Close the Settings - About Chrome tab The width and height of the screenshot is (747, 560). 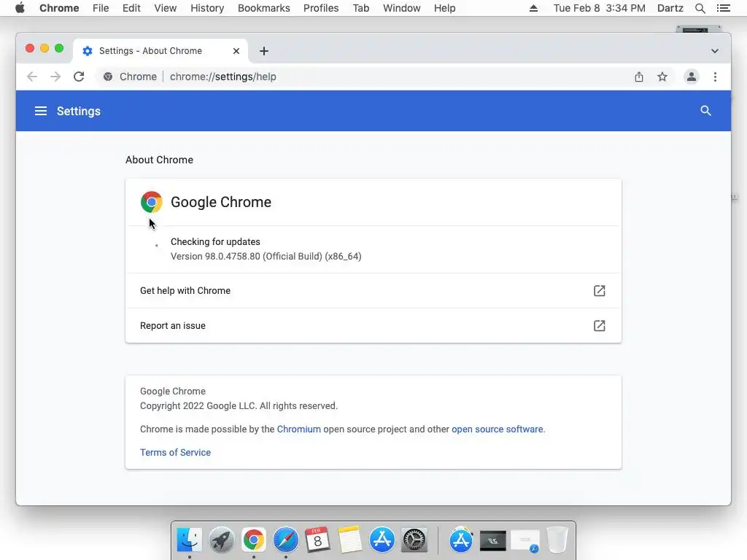[236, 51]
